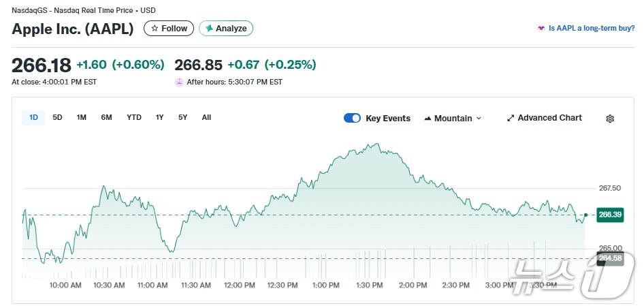The image size is (644, 308).
Task: Click the sparkle icon in Analyze button
Action: point(209,29)
